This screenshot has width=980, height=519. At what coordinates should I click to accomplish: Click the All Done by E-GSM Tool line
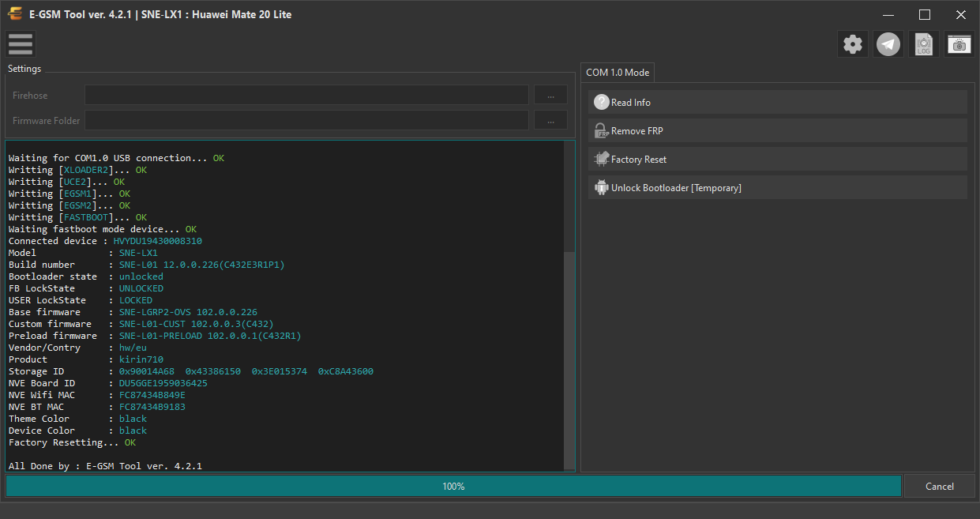point(105,466)
